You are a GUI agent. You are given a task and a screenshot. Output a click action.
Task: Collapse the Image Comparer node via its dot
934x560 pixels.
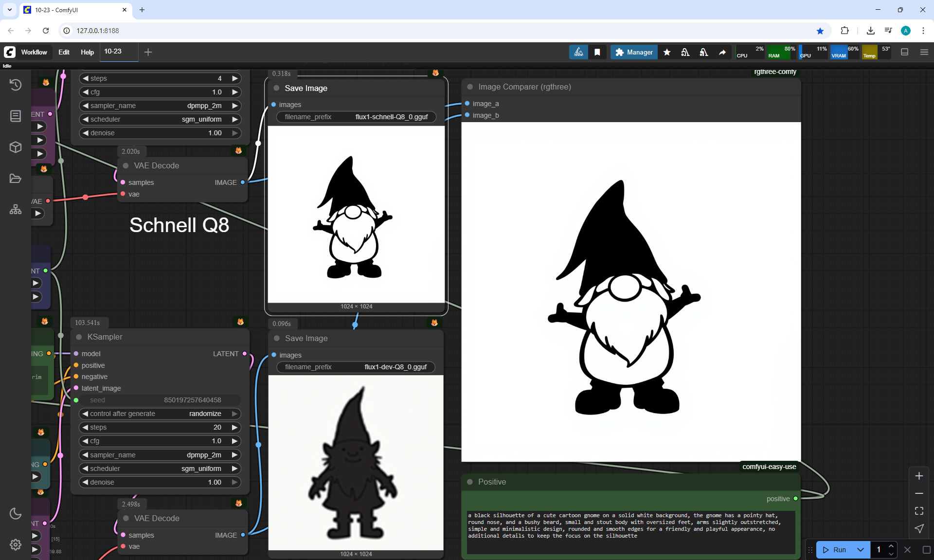[x=470, y=87]
